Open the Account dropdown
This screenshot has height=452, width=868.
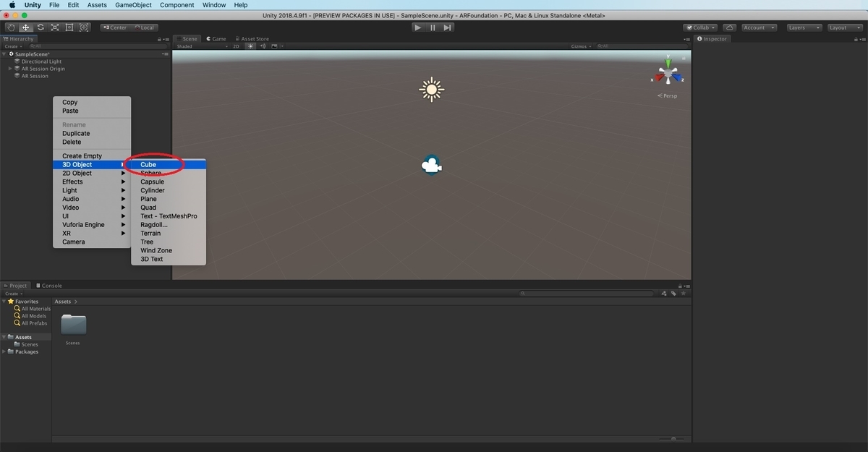coord(759,27)
